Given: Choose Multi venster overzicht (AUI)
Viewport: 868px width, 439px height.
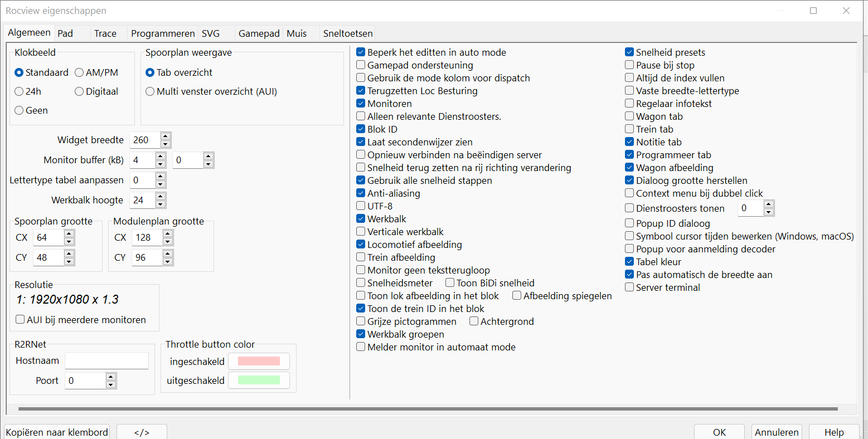Looking at the screenshot, I should coord(150,91).
